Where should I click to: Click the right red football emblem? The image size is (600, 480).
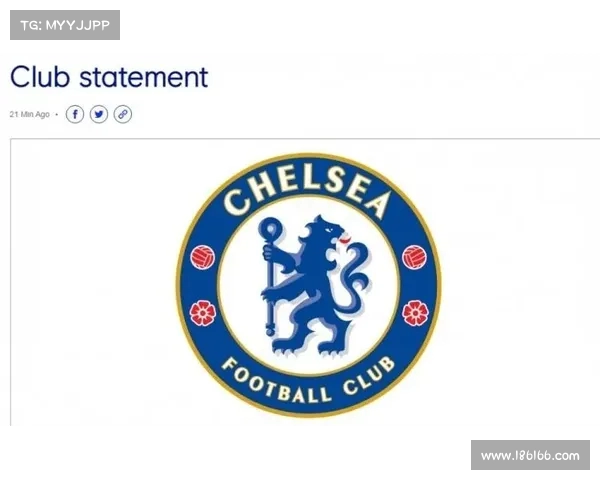pos(415,257)
